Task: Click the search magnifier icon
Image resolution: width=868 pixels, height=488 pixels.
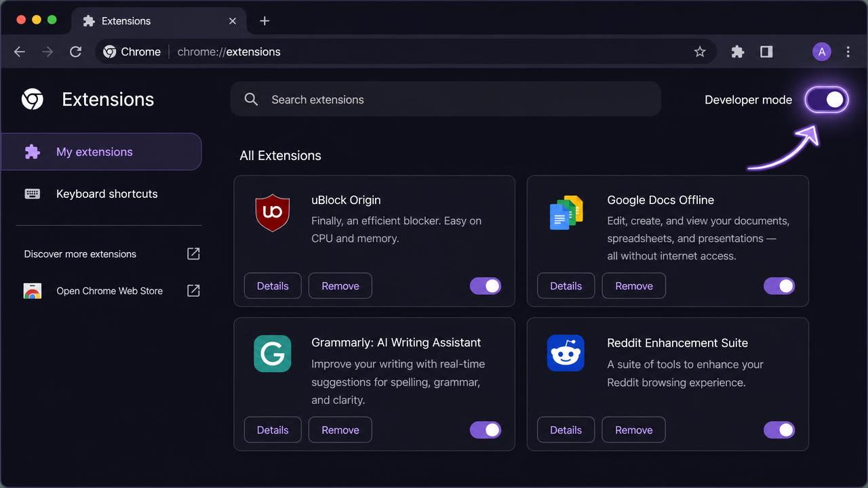Action: tap(251, 100)
